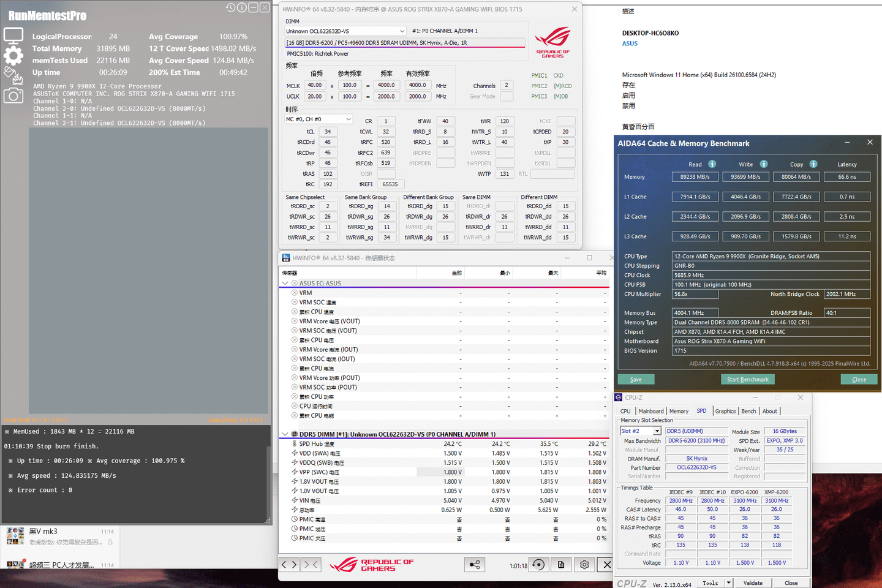Click the info icon in RunMemtestPro header
The width and height of the screenshot is (882, 588).
click(x=242, y=8)
